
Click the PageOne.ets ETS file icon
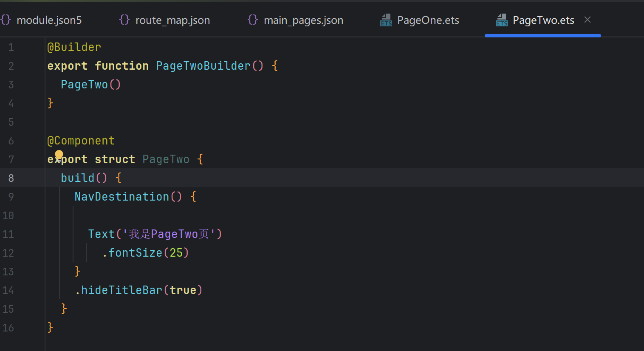386,20
